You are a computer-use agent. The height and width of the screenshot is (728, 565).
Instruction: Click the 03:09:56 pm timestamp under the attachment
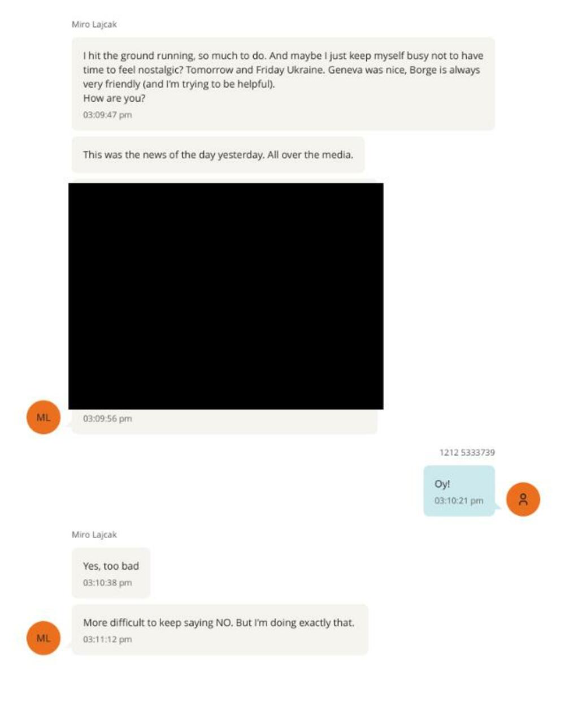(x=107, y=419)
